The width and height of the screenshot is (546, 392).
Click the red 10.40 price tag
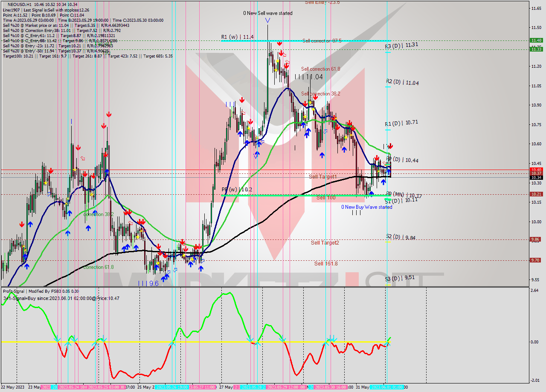click(536, 170)
